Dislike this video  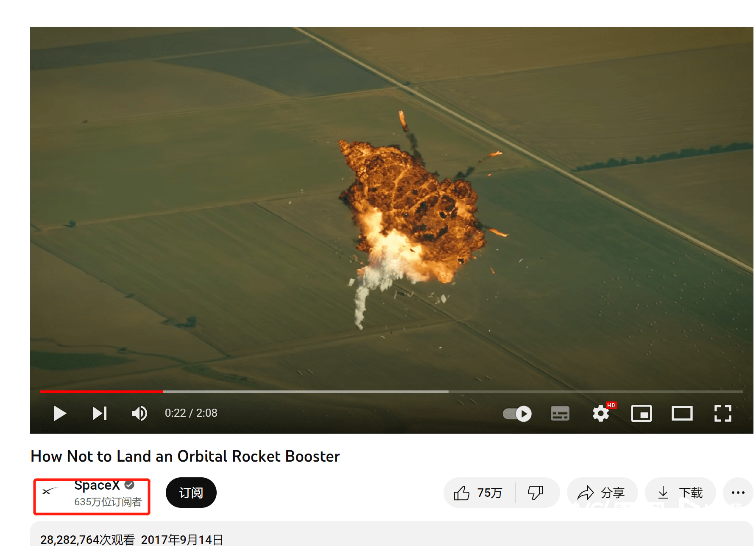tap(536, 493)
